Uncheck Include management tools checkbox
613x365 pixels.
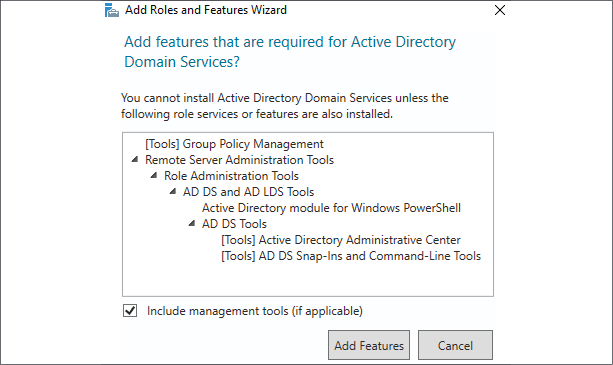click(130, 311)
